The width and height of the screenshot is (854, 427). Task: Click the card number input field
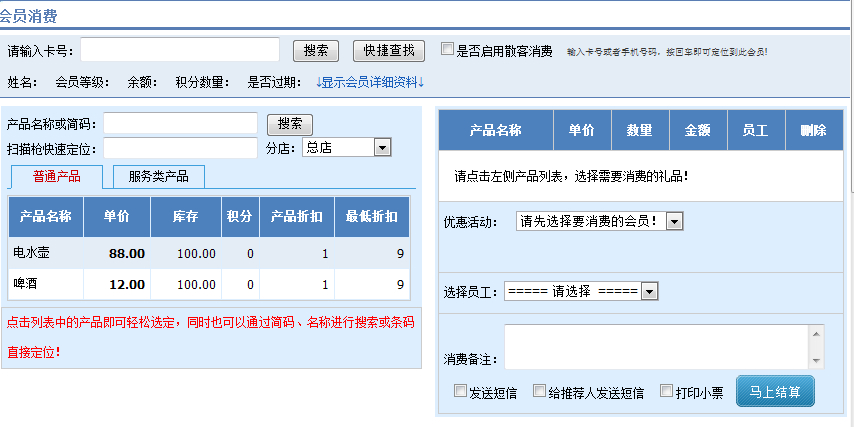pyautogui.click(x=180, y=50)
